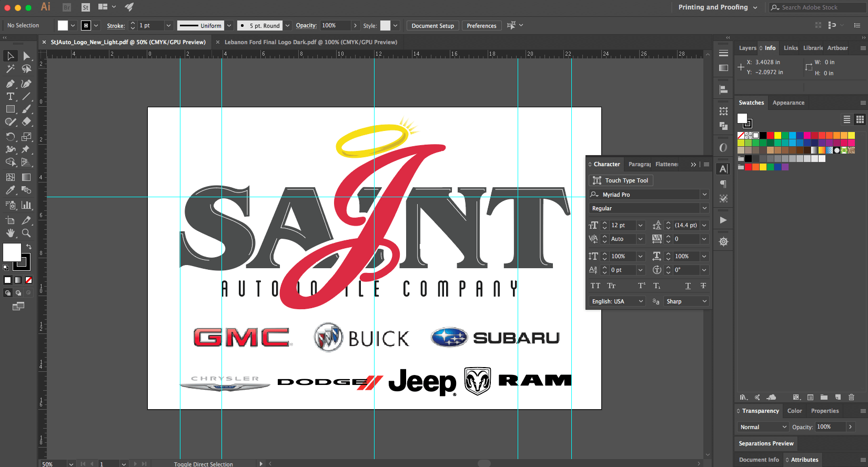Toggle Underline in Character panel
The image size is (868, 467).
(688, 286)
